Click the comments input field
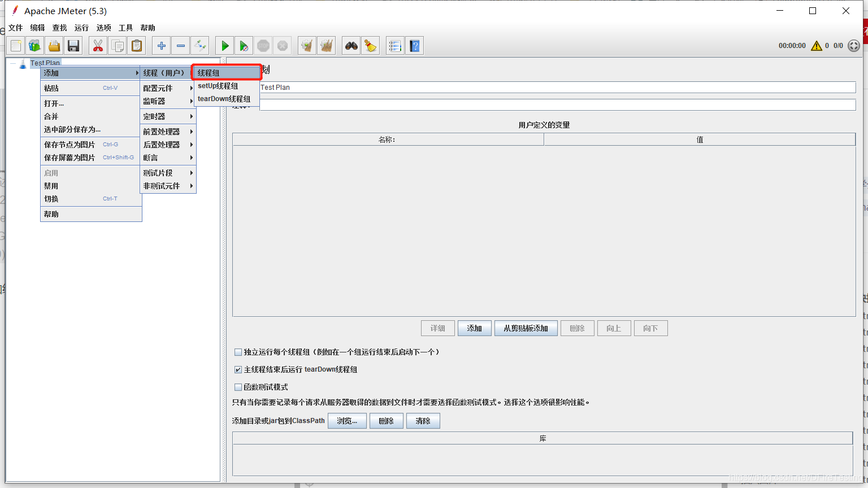Image resolution: width=868 pixels, height=488 pixels. (x=557, y=105)
